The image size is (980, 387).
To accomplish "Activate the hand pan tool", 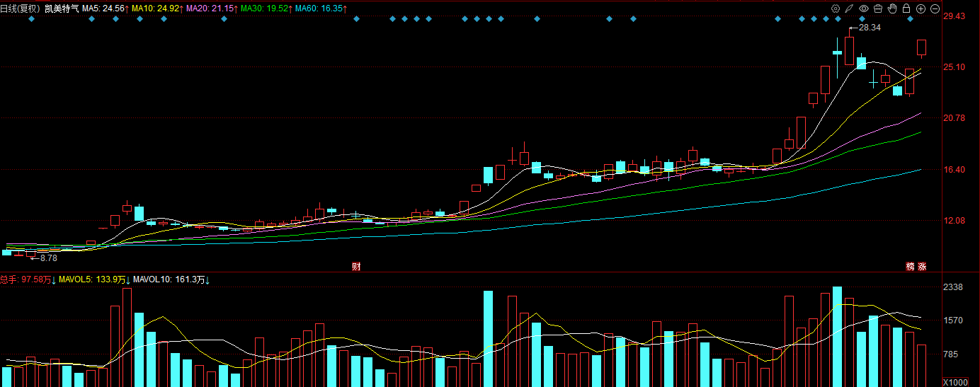I will click(x=892, y=8).
